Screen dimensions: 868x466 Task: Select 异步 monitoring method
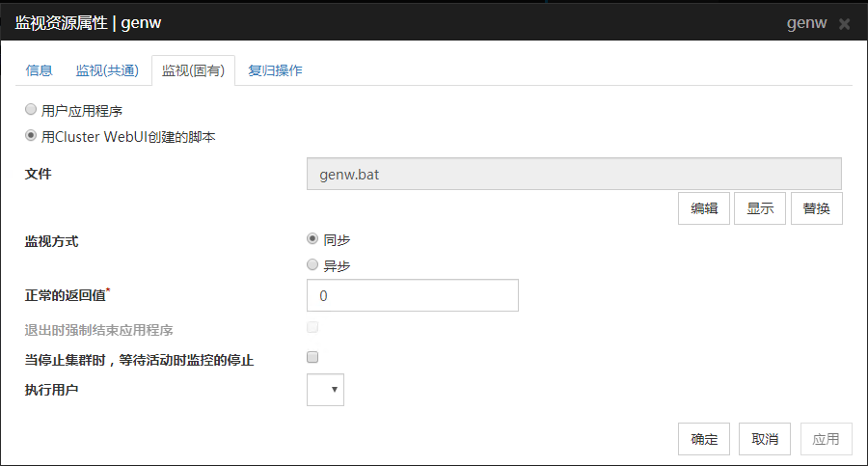point(312,264)
